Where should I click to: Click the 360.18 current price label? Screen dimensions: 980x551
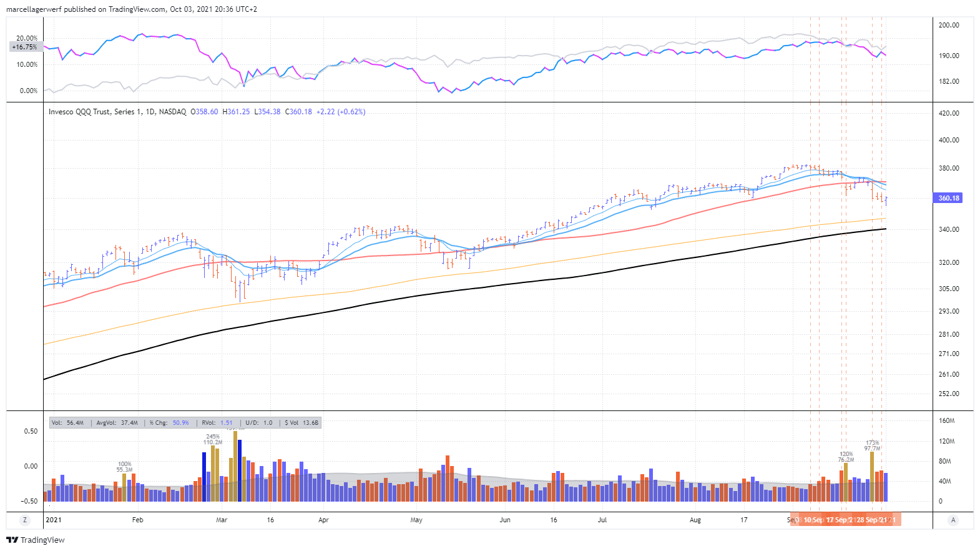pyautogui.click(x=949, y=198)
